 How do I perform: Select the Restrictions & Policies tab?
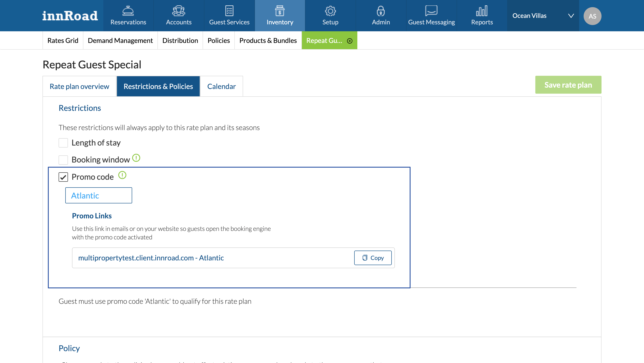(158, 86)
